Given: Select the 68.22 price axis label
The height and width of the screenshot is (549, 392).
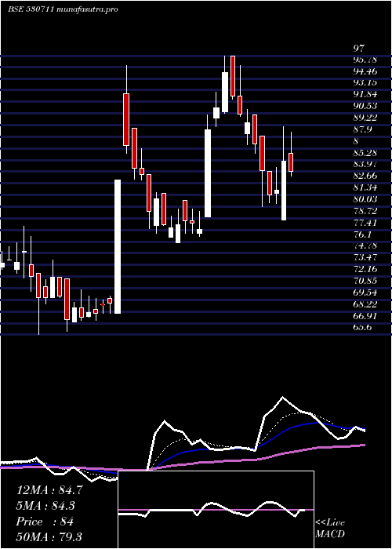Looking at the screenshot, I should tap(365, 304).
